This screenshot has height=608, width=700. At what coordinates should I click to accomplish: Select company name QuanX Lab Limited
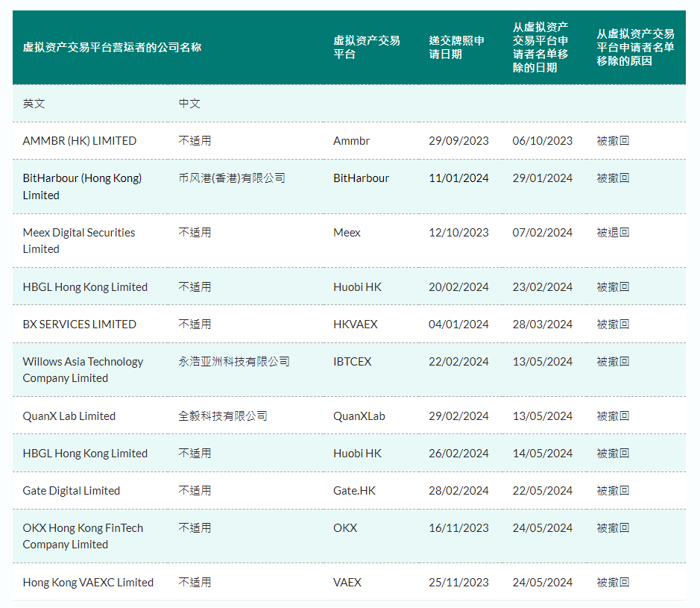click(69, 416)
